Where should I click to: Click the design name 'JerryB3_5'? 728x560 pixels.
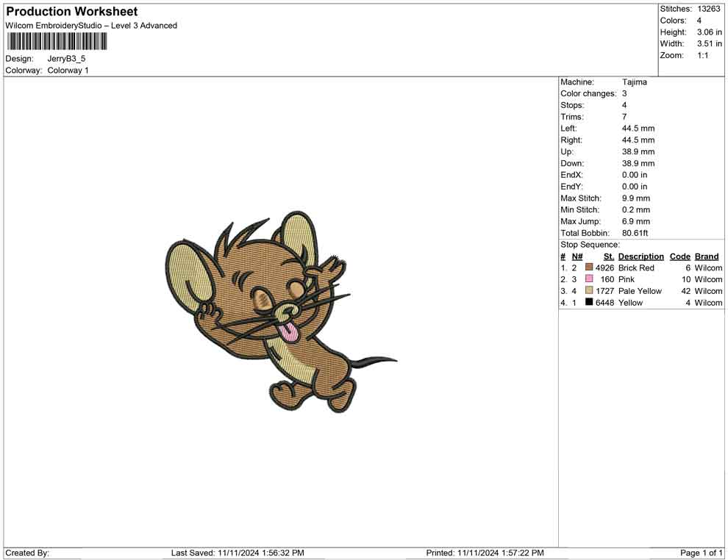66,59
